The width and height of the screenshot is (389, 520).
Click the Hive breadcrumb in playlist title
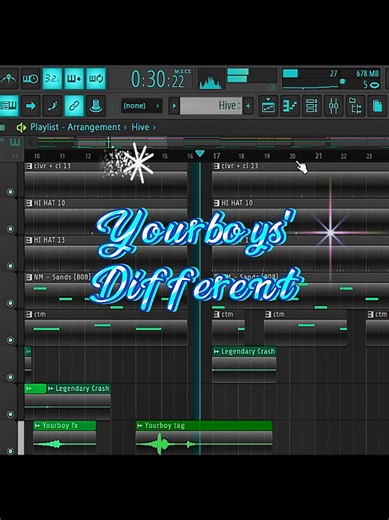coord(140,127)
